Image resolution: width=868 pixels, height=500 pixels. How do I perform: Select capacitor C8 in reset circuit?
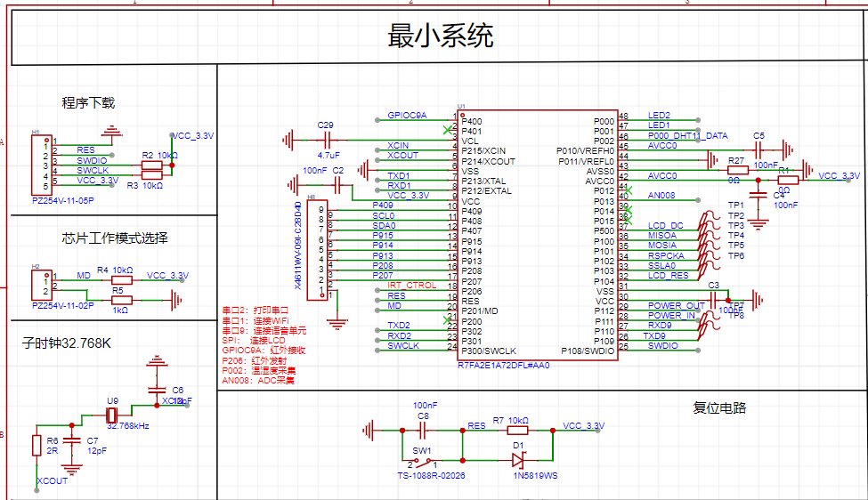tap(422, 430)
